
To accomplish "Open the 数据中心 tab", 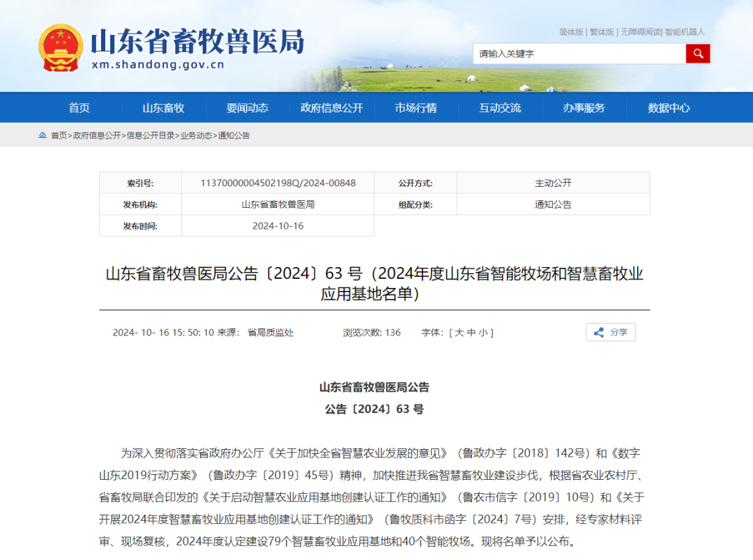I will click(x=669, y=108).
